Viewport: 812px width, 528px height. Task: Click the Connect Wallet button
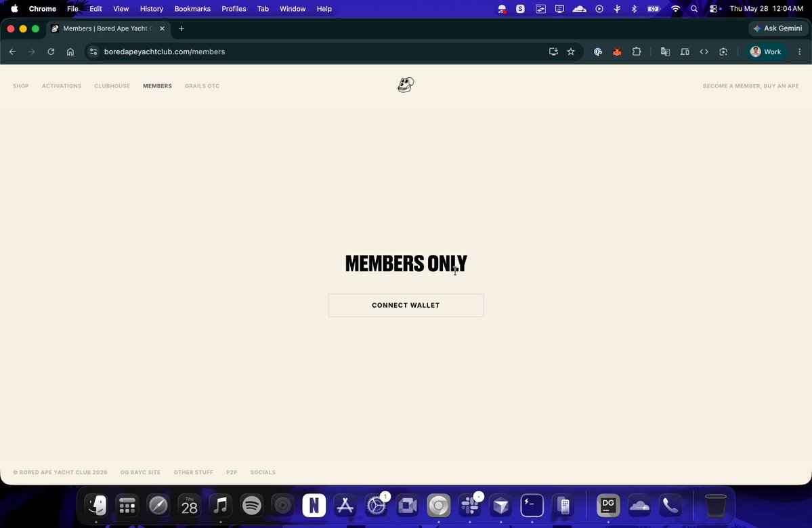coord(406,305)
